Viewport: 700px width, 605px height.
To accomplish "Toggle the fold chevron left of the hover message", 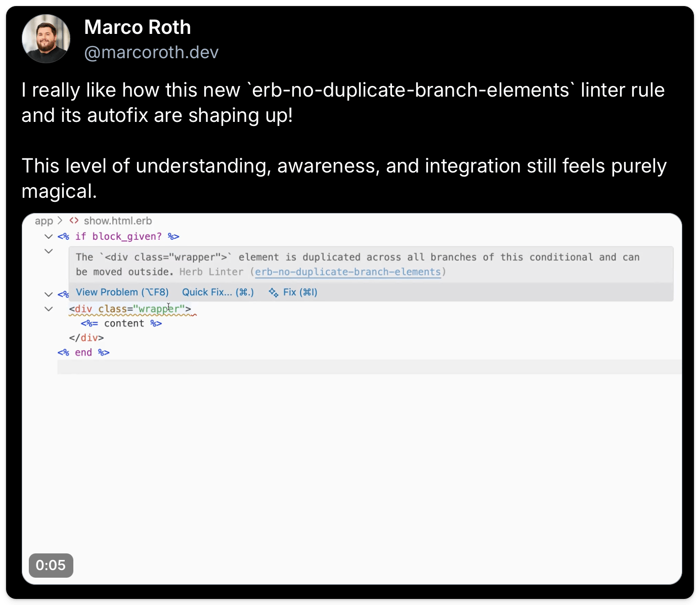I will click(x=49, y=251).
